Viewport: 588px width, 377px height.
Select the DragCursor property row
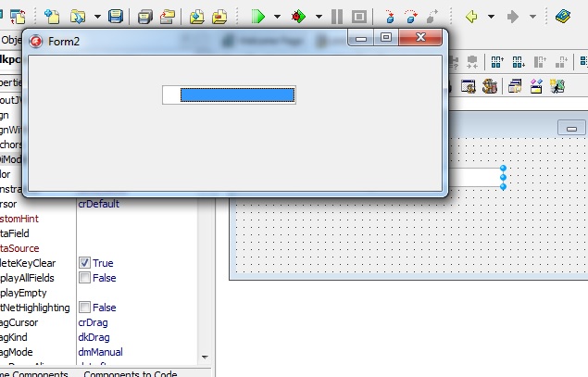[37, 322]
